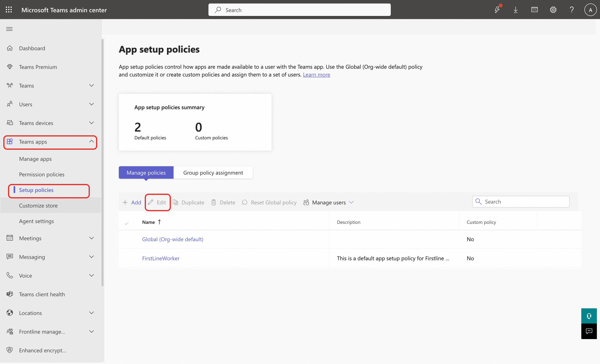Click the lightning bolt notifications icon

coord(497,10)
